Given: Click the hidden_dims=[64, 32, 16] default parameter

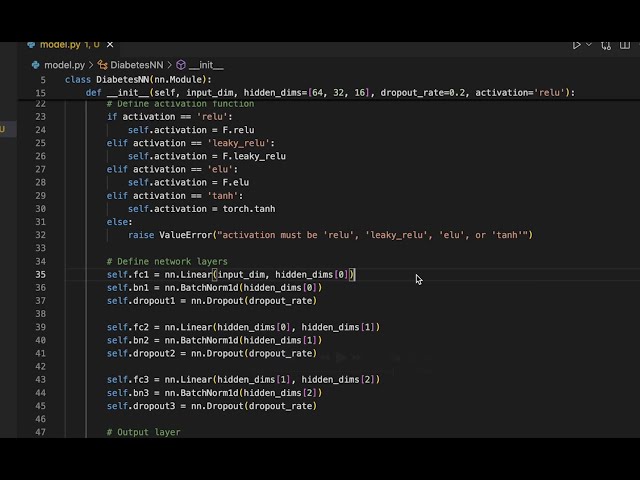Looking at the screenshot, I should point(307,93).
